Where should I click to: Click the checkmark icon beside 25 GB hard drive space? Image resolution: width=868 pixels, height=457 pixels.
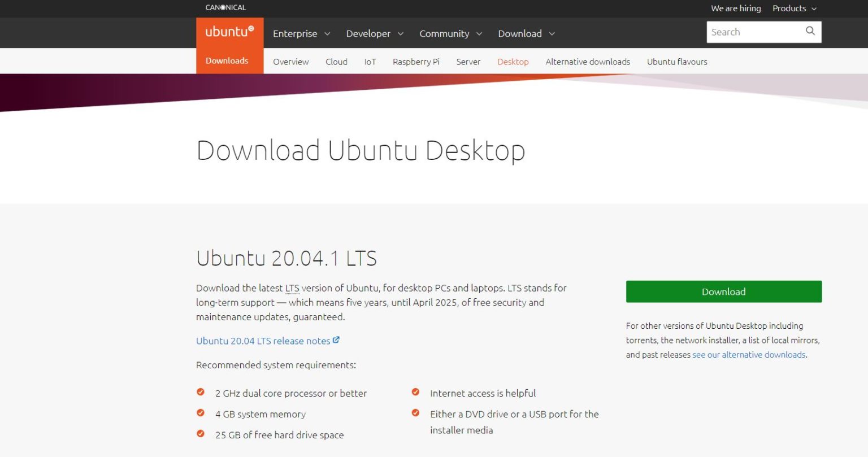coord(201,434)
